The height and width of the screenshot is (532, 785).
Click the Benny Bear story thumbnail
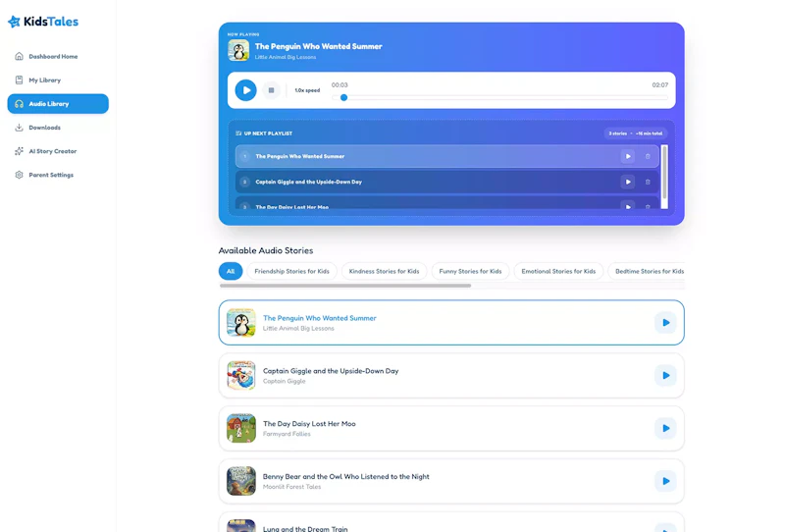240,481
